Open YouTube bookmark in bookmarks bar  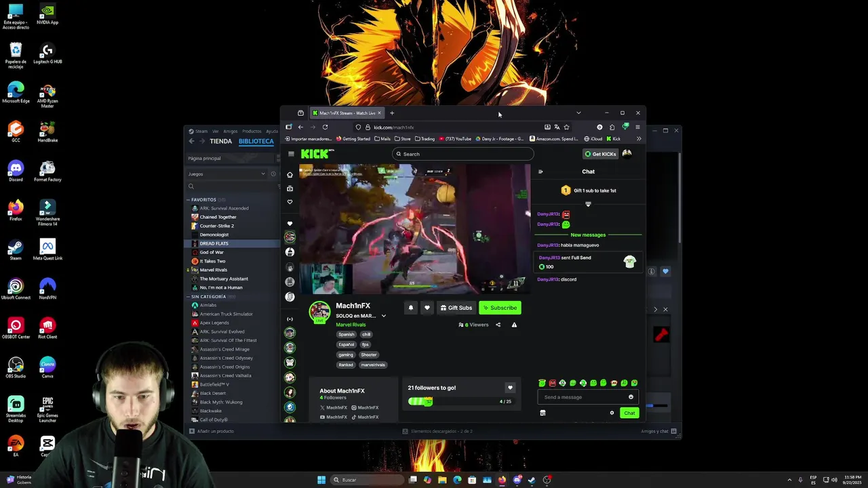click(455, 139)
